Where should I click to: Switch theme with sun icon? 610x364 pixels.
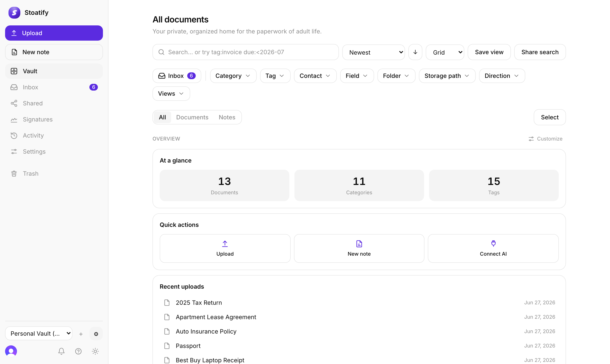[x=95, y=351]
